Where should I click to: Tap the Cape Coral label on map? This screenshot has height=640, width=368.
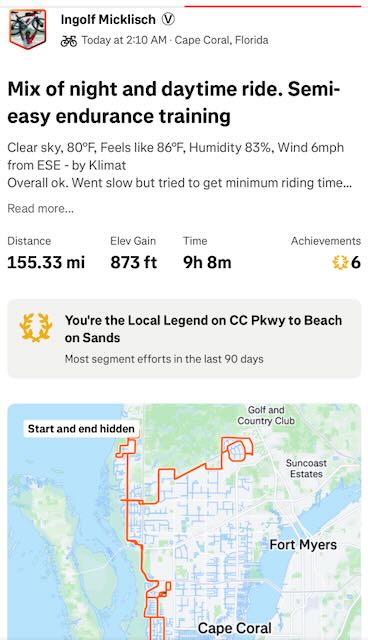coord(235,628)
